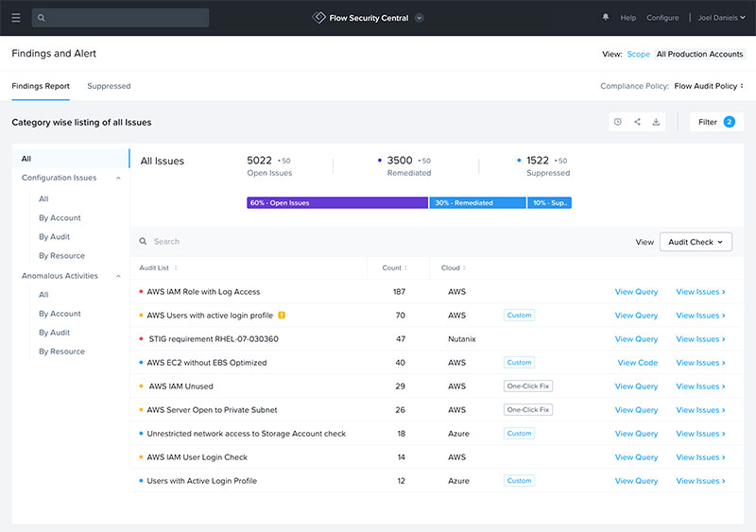Click the share icon

[637, 122]
